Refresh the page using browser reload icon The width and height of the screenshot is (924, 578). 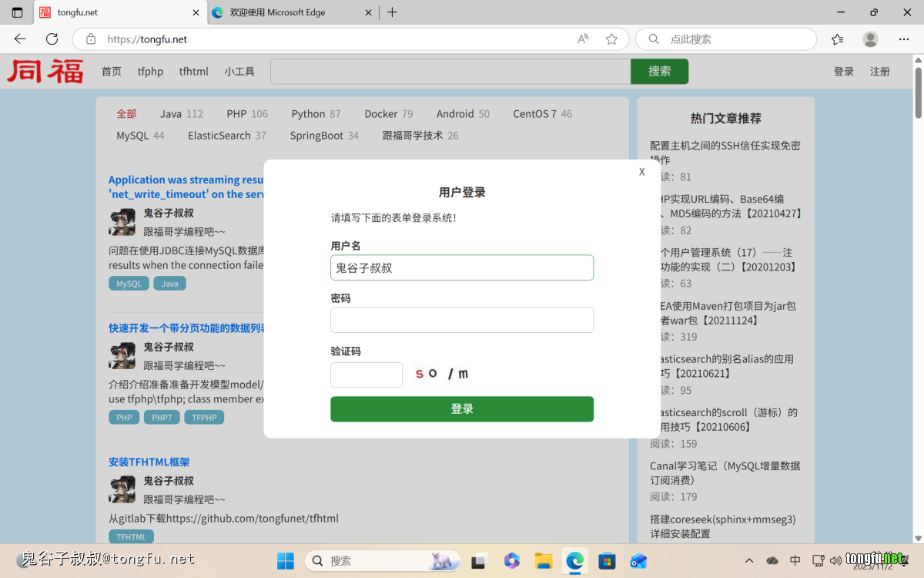(x=52, y=39)
